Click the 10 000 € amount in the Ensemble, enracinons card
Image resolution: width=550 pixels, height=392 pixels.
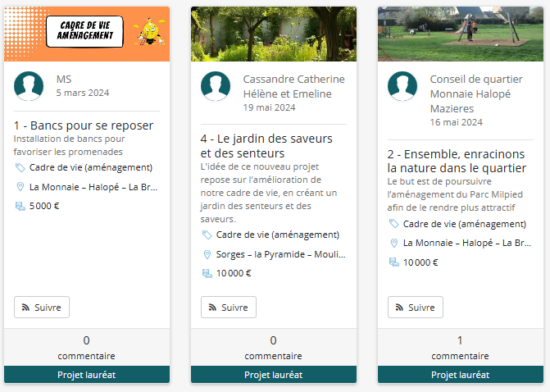pyautogui.click(x=420, y=262)
